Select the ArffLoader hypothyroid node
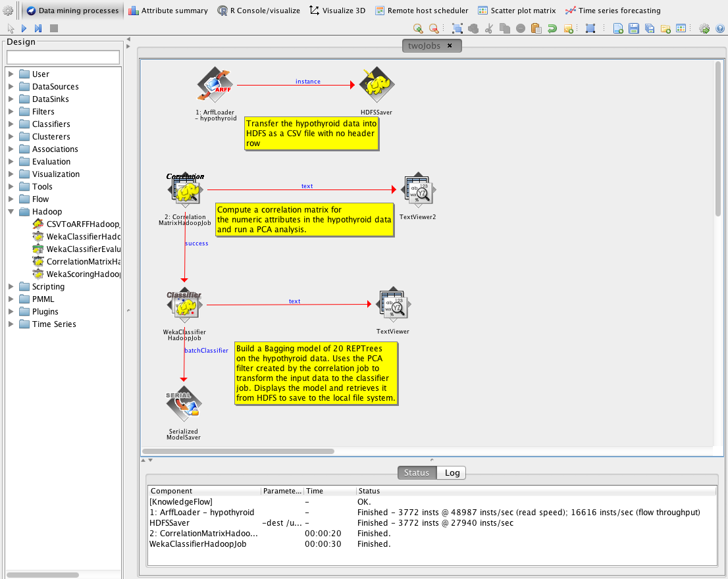Image resolution: width=728 pixels, height=579 pixels. pyautogui.click(x=215, y=85)
